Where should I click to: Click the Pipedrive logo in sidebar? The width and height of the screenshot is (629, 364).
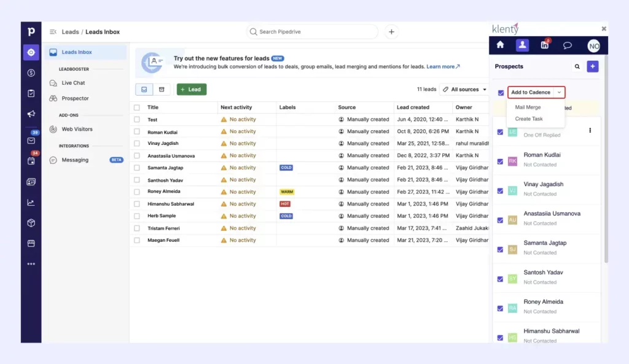click(31, 32)
